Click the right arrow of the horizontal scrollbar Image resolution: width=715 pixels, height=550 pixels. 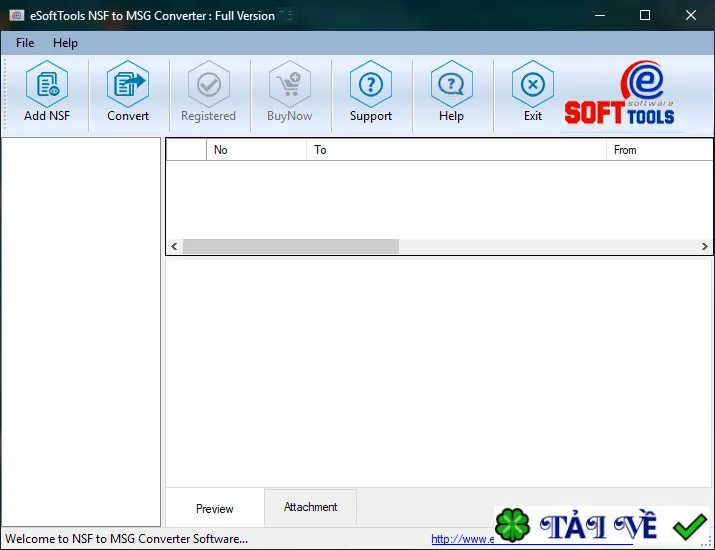pos(705,246)
